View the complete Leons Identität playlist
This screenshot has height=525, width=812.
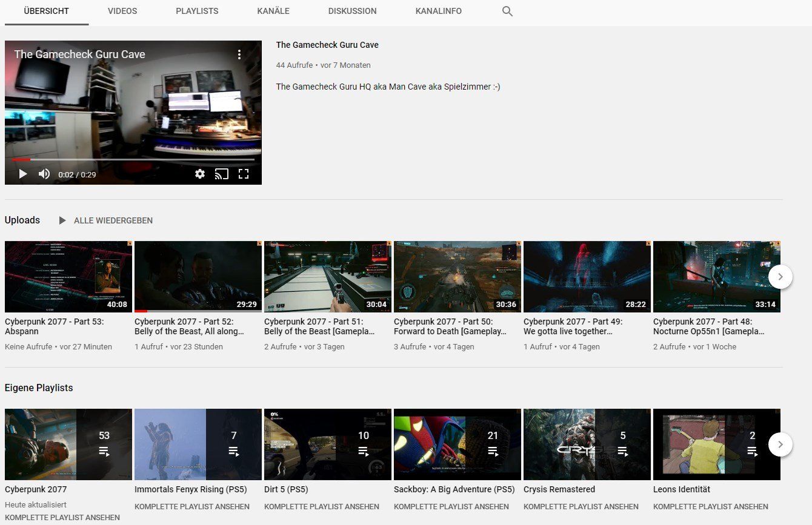pyautogui.click(x=711, y=507)
